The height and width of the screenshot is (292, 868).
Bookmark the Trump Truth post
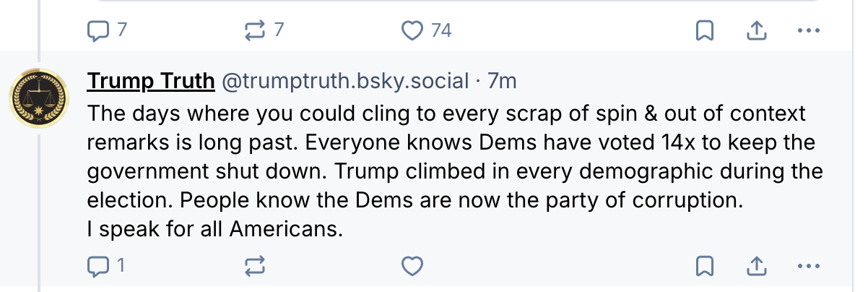click(705, 266)
